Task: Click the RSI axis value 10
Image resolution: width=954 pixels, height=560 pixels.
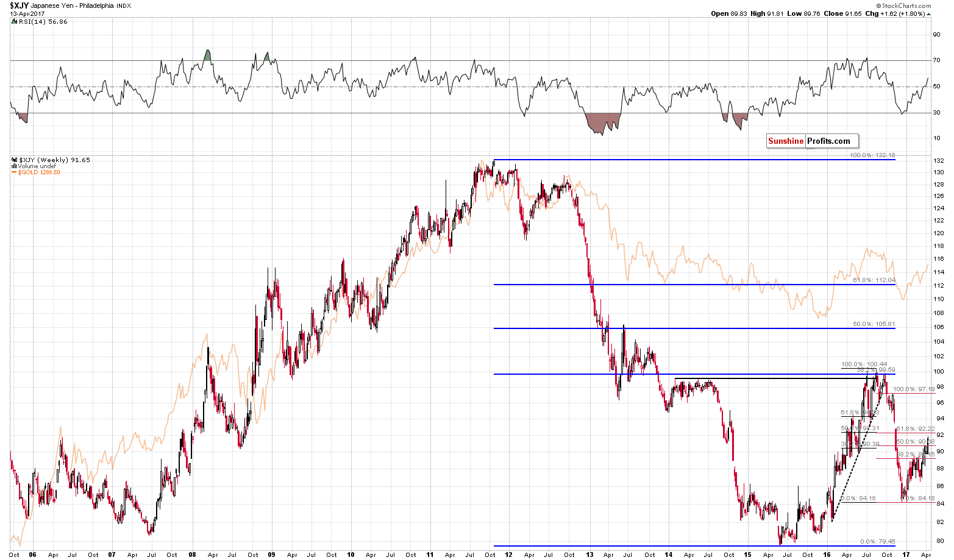Action: (x=936, y=138)
